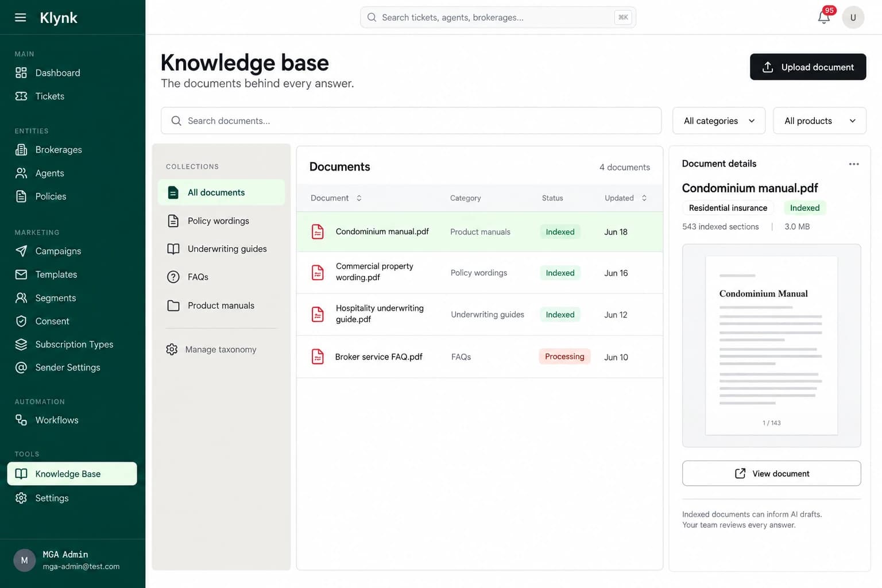Screen dimensions: 882x588
Task: Click the PDF icon for Broker service FAQ.pdf
Action: tap(318, 357)
